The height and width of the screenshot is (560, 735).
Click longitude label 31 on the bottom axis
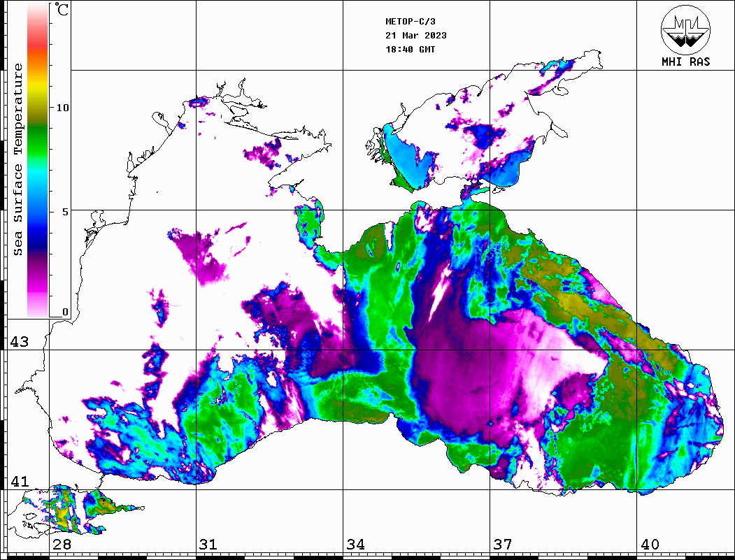[x=208, y=545]
